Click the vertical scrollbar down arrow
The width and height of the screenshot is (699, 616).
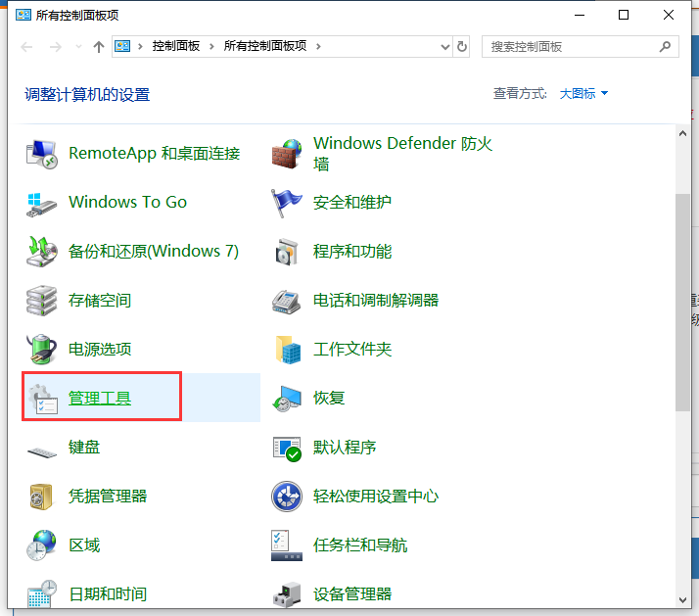(x=682, y=599)
